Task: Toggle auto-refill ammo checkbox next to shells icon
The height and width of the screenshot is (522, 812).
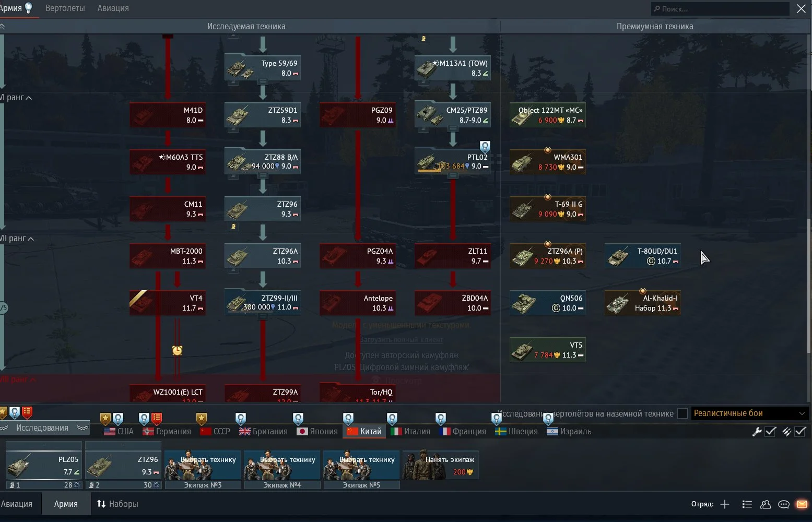Action: coord(801,432)
